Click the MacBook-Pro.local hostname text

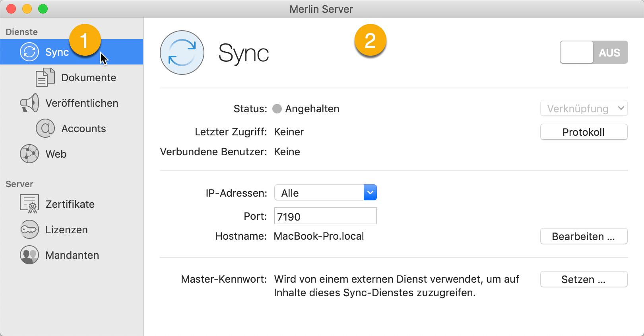pos(319,236)
